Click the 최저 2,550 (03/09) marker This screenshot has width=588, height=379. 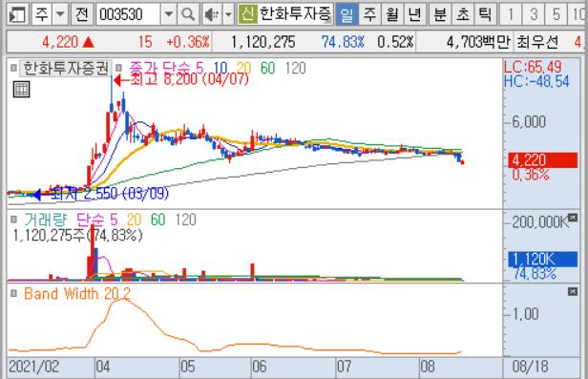(x=100, y=194)
